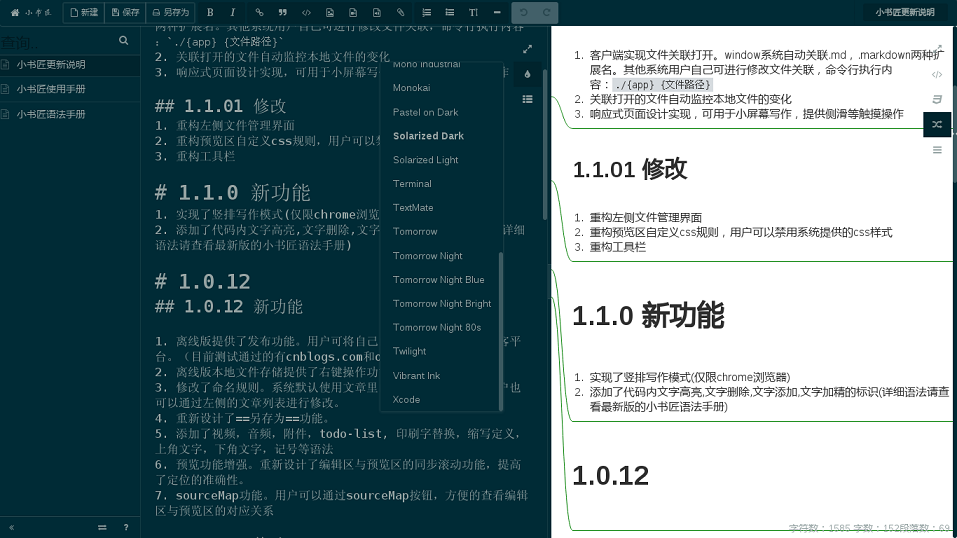
Task: Open the preview outline with hamburger icon
Action: coord(937,150)
